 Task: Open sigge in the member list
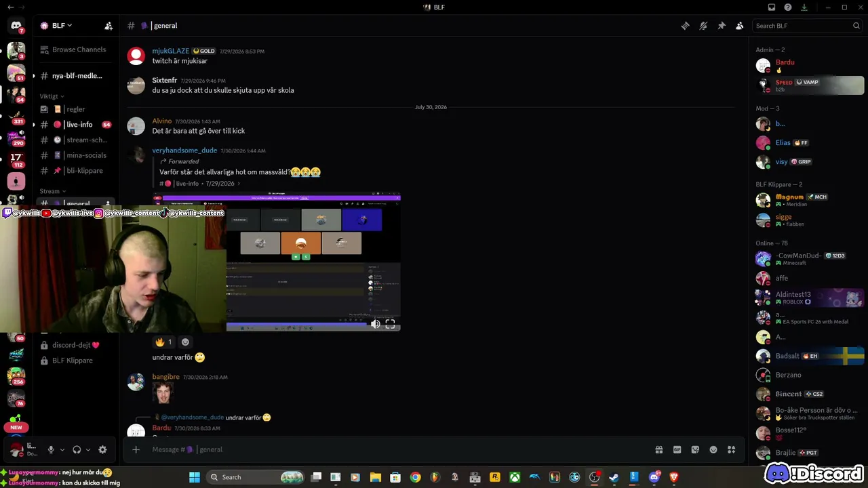pos(810,220)
